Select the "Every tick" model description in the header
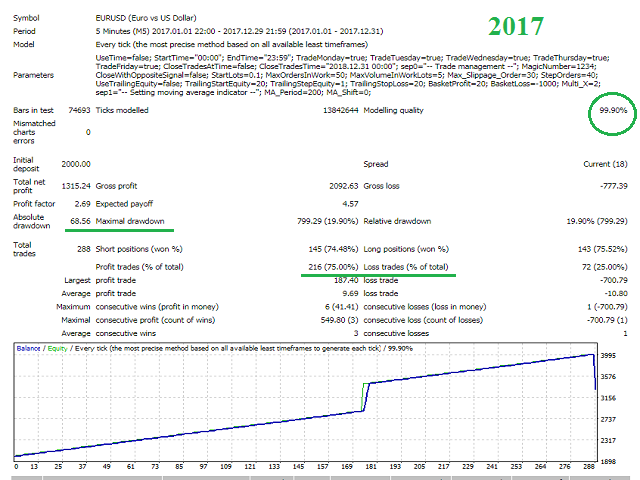 click(x=232, y=44)
